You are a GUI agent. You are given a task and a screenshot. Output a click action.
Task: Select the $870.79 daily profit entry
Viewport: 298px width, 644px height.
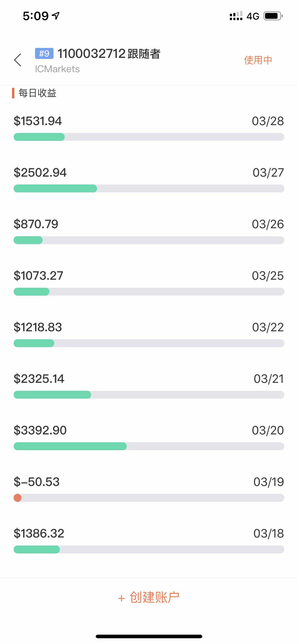36,224
